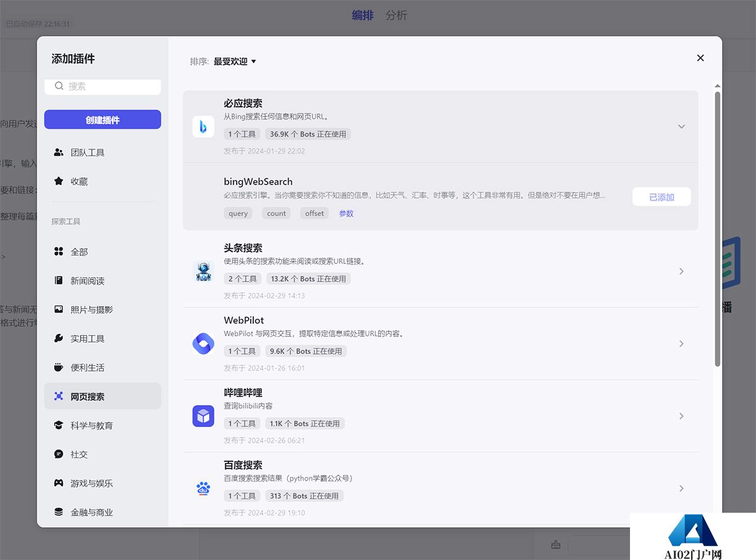Click the 必应搜索 plugin title

(243, 103)
